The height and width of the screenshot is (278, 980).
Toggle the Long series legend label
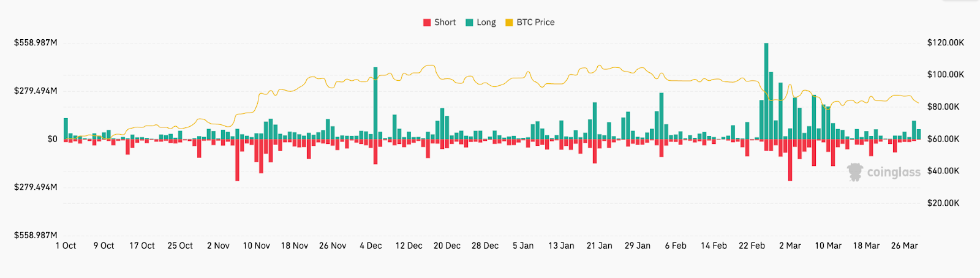click(486, 23)
